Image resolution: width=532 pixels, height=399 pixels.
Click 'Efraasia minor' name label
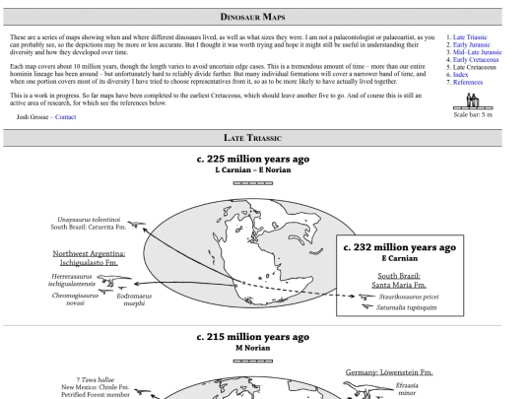[407, 389]
